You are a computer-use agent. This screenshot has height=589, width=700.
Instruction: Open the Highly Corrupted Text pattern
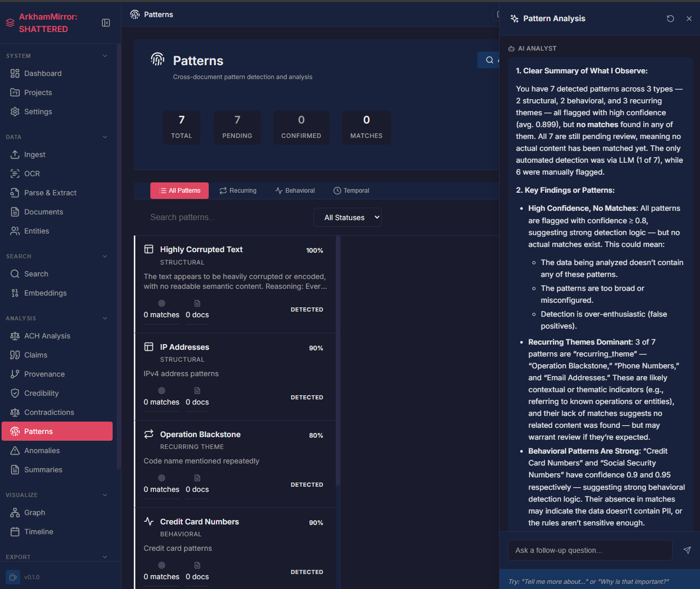pyautogui.click(x=235, y=284)
